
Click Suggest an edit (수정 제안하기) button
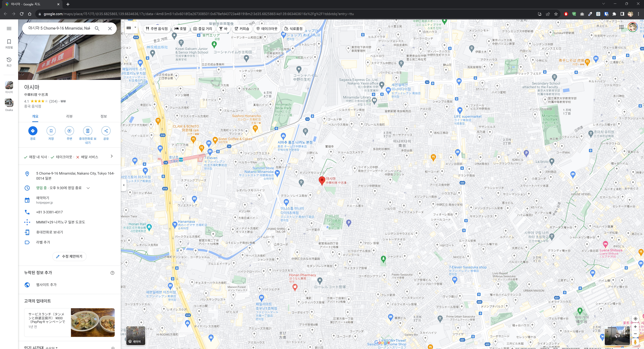point(69,257)
